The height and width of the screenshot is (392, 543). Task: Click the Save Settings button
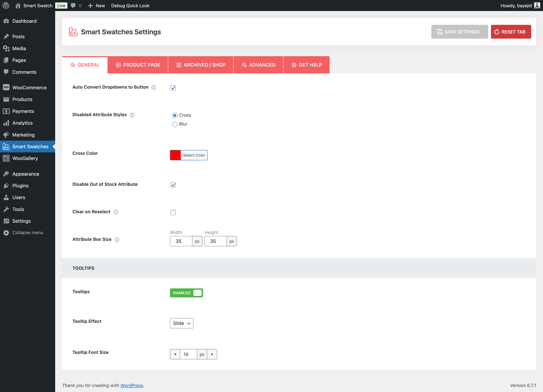460,32
